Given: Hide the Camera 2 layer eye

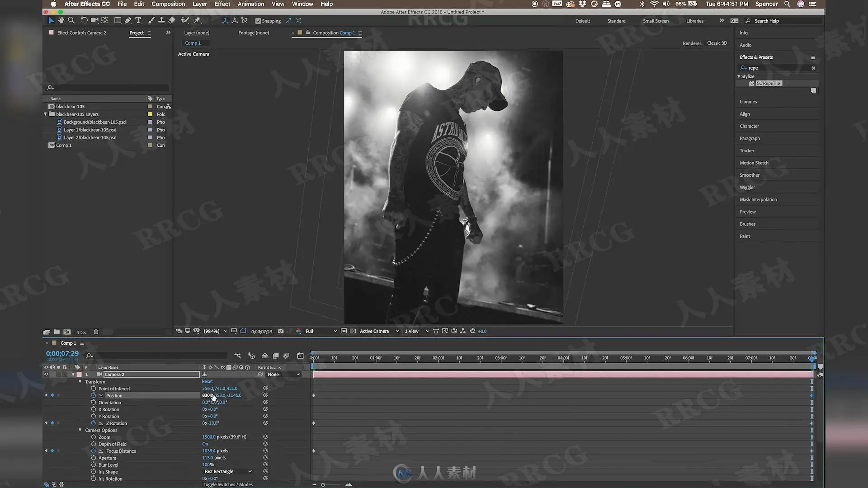Looking at the screenshot, I should pos(46,375).
